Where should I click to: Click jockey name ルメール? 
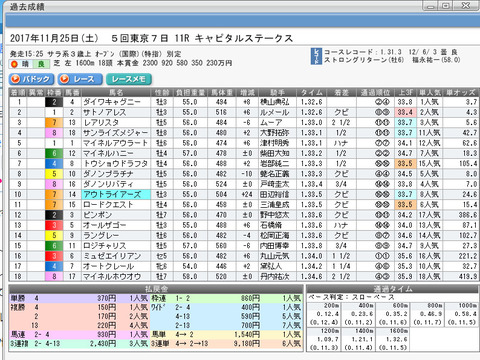click(274, 112)
